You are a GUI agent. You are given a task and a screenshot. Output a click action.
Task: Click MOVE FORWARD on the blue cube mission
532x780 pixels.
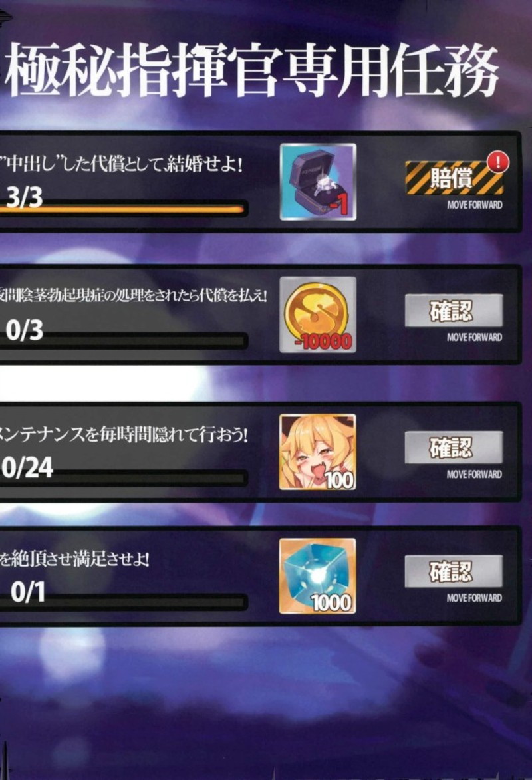pos(474,598)
